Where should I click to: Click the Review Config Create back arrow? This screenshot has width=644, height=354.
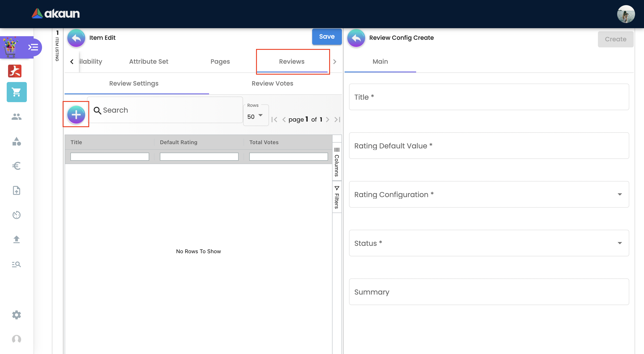(356, 38)
